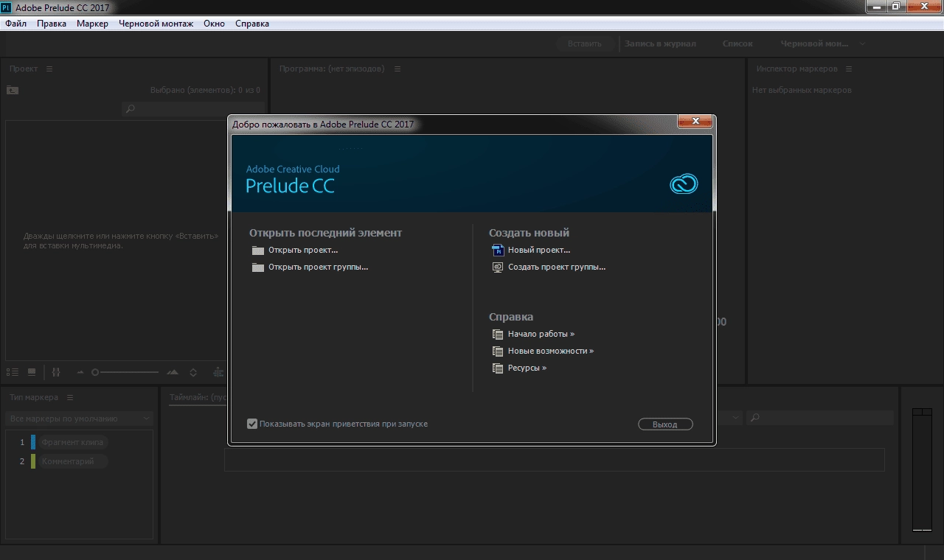944x560 pixels.
Task: Click the document icon beside Ресурсы
Action: point(498,368)
